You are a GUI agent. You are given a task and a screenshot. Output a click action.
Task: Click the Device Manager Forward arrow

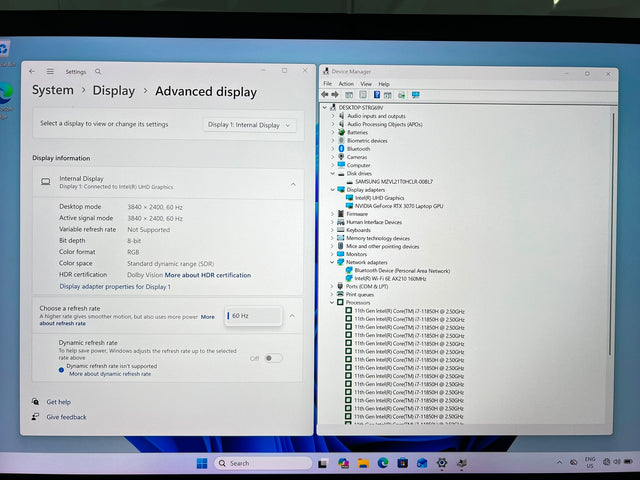(x=335, y=95)
